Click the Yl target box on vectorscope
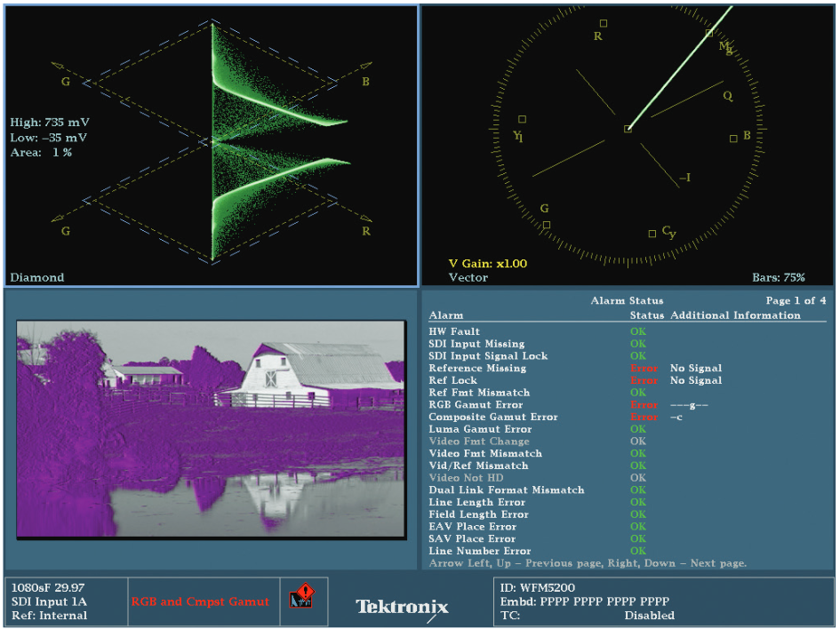 coord(522,119)
